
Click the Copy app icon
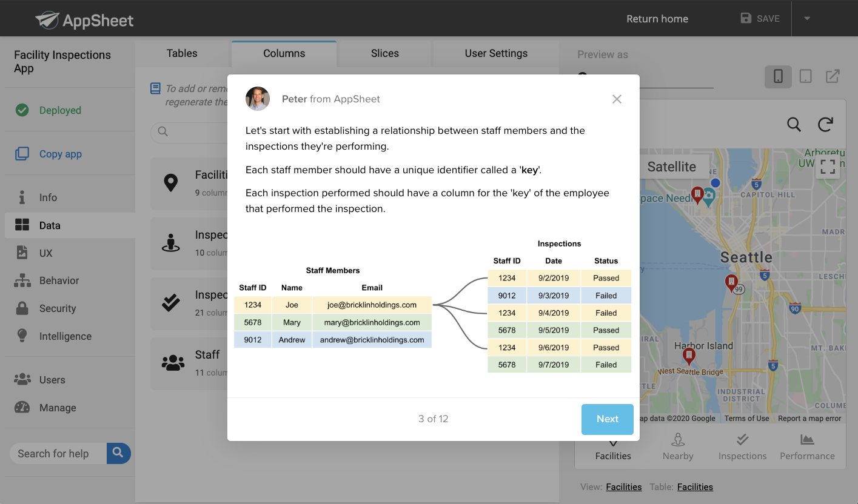[x=22, y=154]
